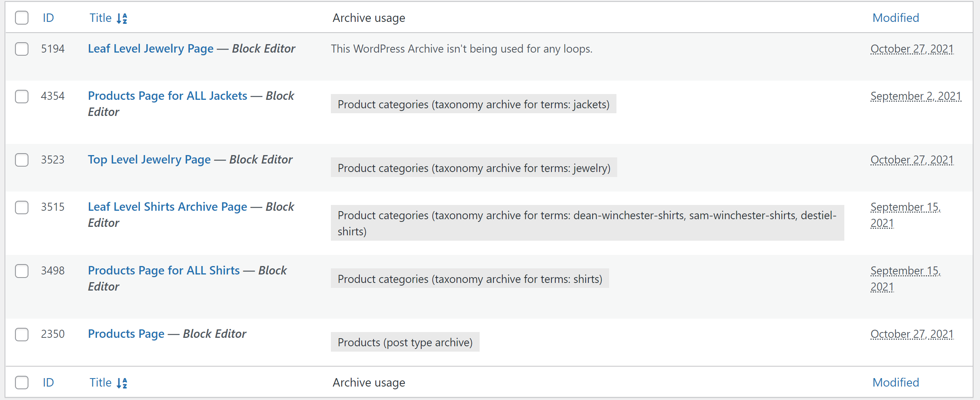The image size is (980, 400).
Task: Open the Products Page archive link
Action: click(126, 334)
